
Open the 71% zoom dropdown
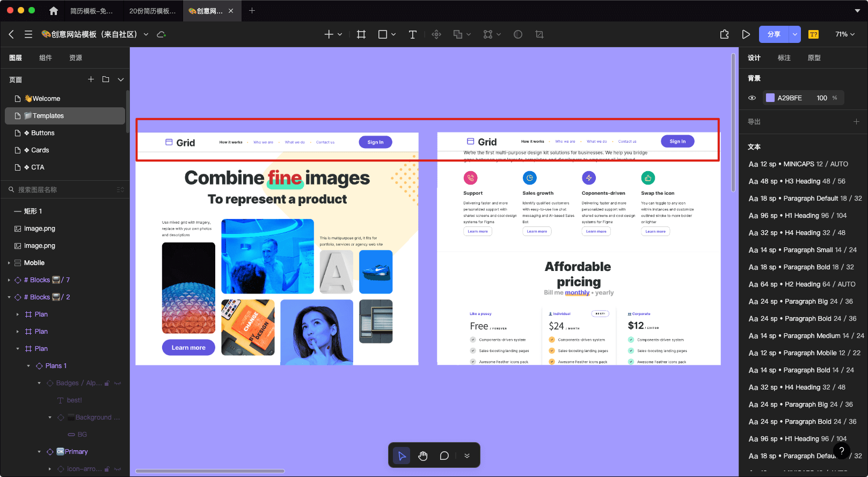tap(844, 34)
